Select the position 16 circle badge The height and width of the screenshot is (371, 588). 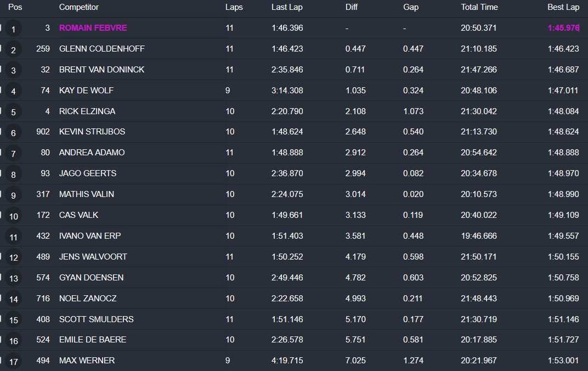[14, 341]
